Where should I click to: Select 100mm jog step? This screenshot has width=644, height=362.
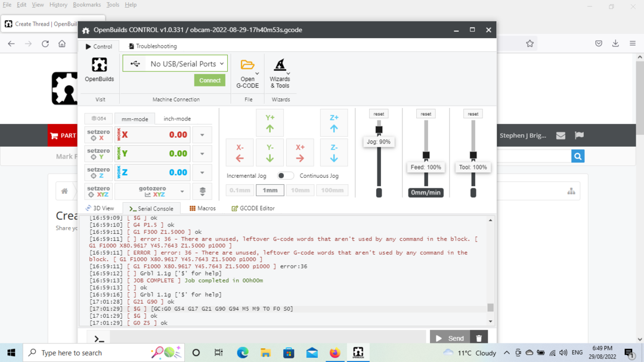332,190
